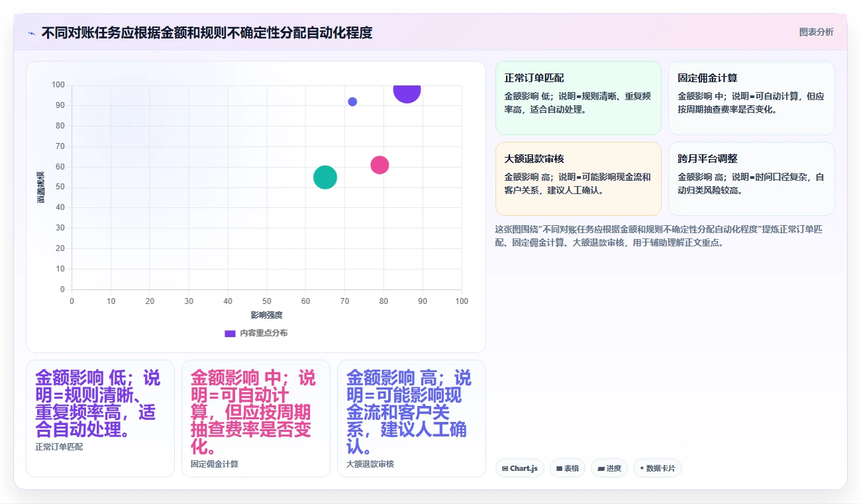
Task: Click the lightning icon beside the title
Action: [31, 33]
